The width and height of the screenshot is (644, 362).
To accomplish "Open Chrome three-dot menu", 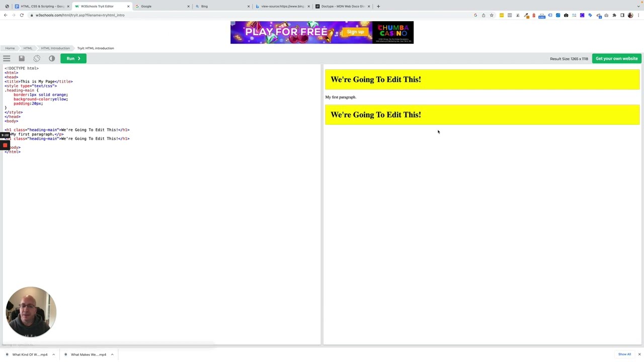I will [x=638, y=15].
